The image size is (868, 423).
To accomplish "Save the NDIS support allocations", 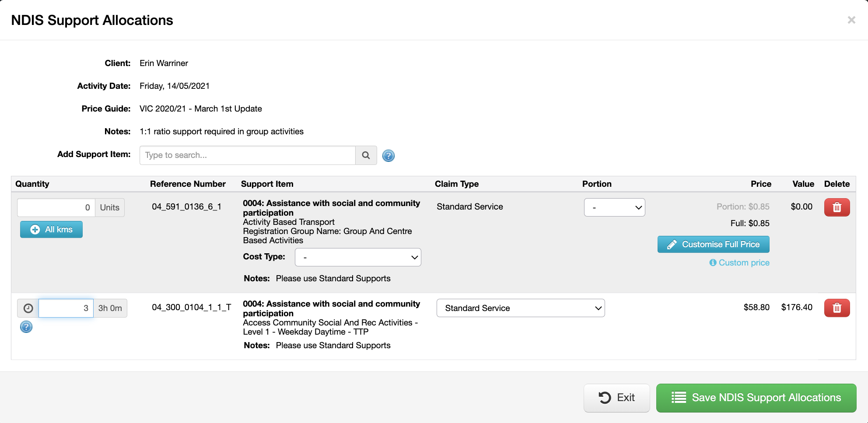I will [756, 398].
